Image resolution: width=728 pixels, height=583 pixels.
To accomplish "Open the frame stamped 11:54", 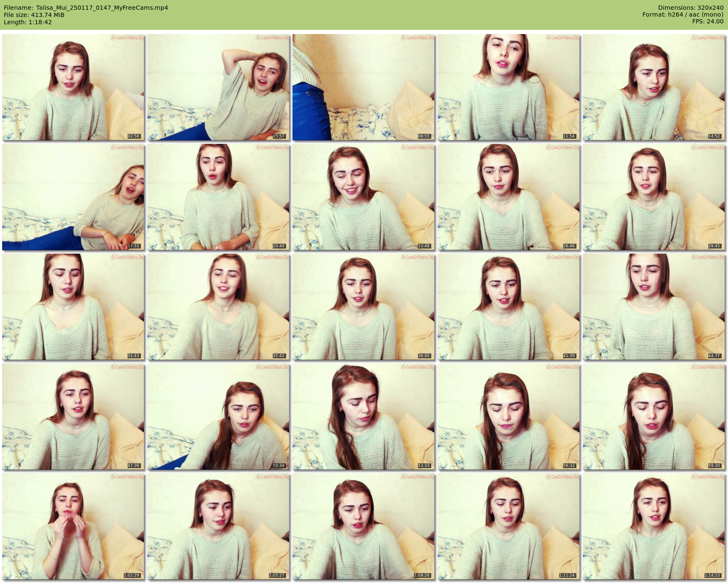I will tap(509, 87).
